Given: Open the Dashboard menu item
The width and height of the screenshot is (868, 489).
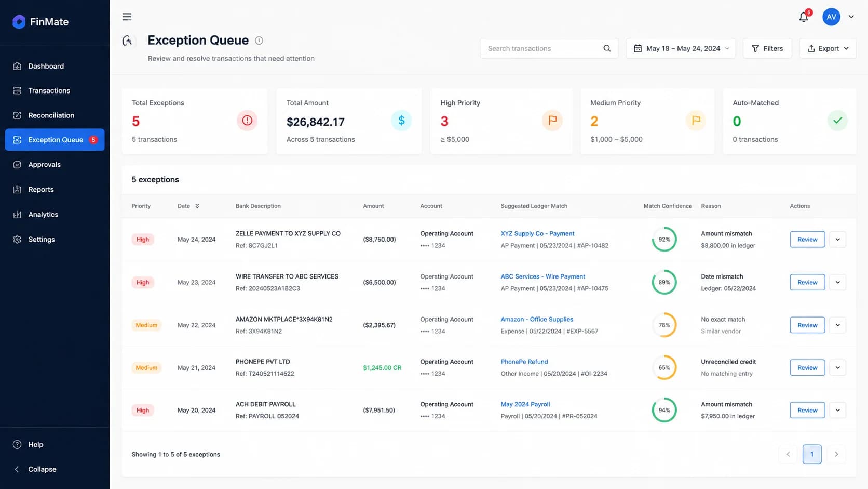Looking at the screenshot, I should 55,66.
